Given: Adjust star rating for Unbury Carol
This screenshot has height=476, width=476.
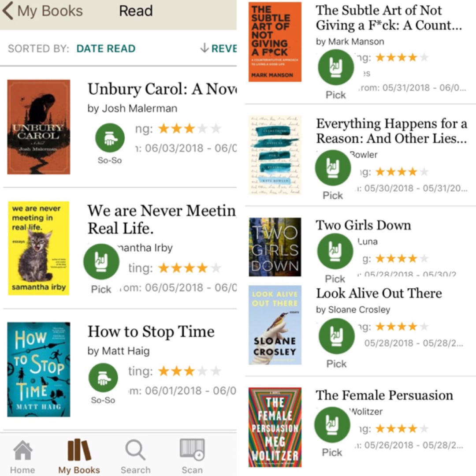Looking at the screenshot, I should (x=190, y=129).
